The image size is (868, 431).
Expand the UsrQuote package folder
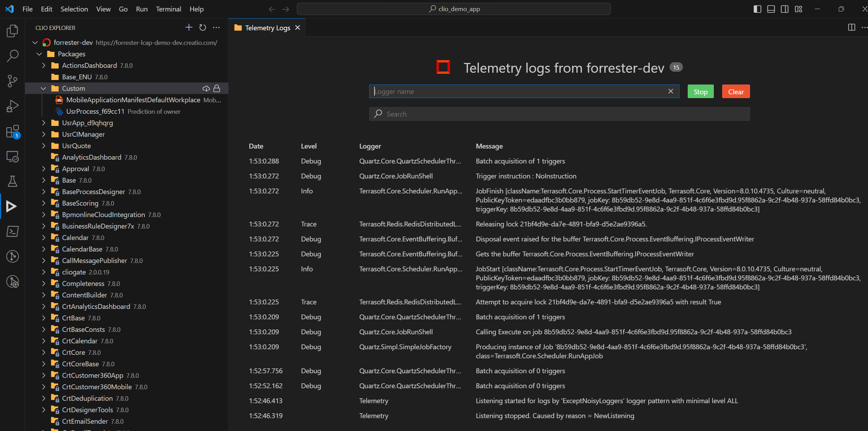coord(44,146)
